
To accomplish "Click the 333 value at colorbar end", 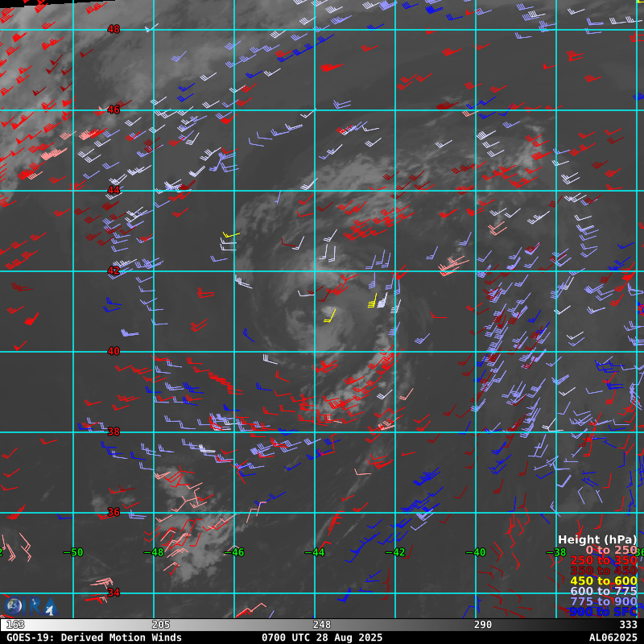I will click(x=628, y=625).
